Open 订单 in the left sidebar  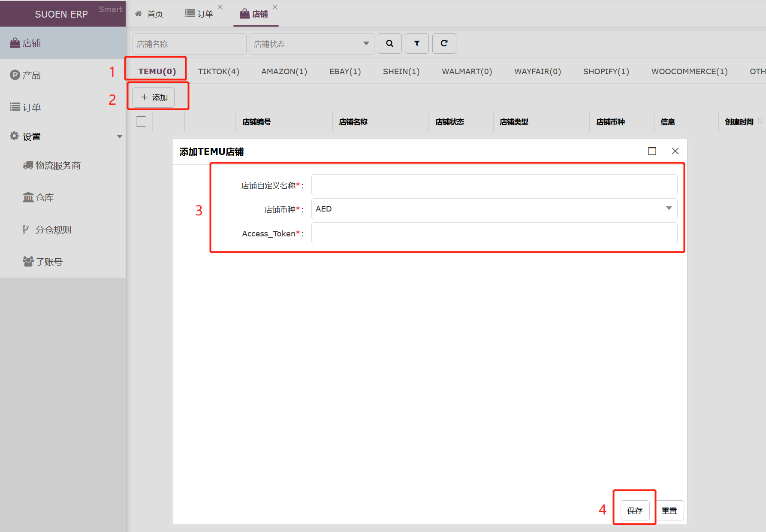point(63,107)
